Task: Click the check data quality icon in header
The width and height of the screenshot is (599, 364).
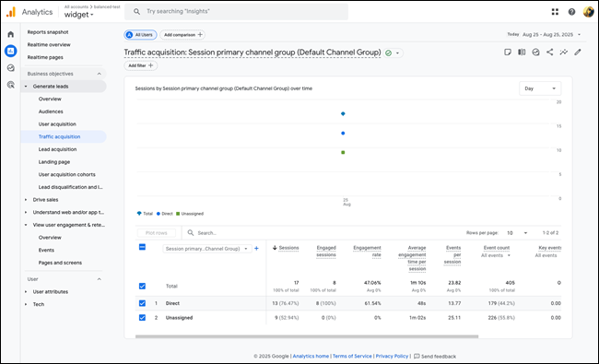Action: coord(535,53)
